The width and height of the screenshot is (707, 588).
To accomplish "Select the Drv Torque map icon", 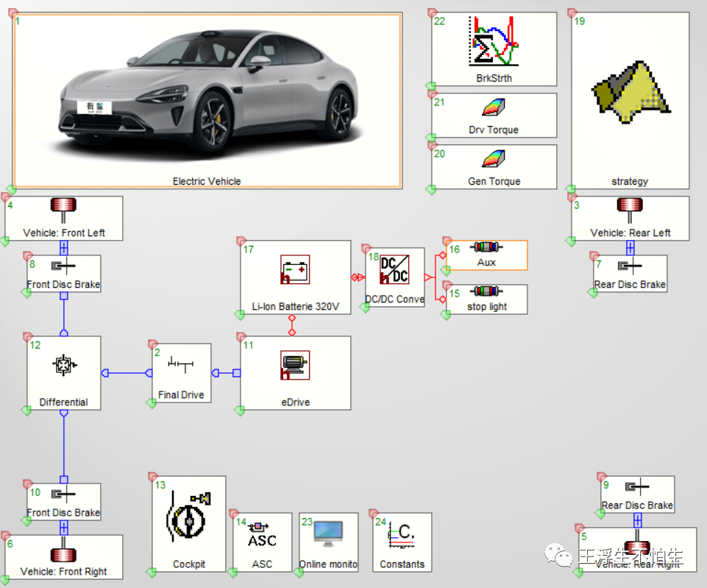I will tap(494, 107).
